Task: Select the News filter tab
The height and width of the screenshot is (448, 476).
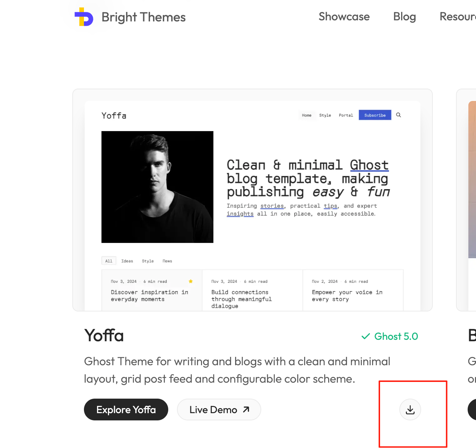Action: click(168, 261)
